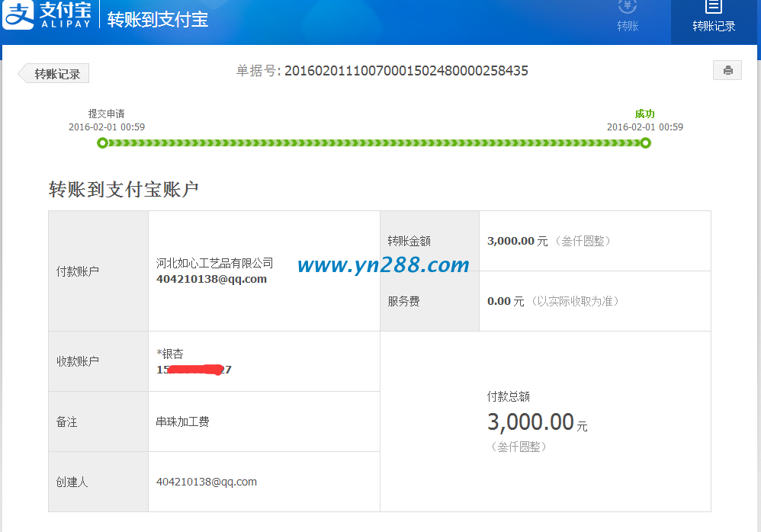Open the www.yn288.com watermark link

pyautogui.click(x=383, y=266)
